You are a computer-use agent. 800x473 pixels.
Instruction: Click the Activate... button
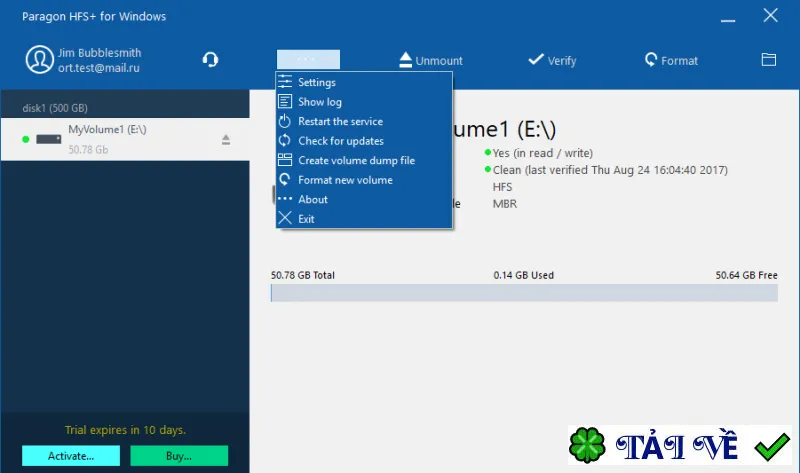coord(71,456)
